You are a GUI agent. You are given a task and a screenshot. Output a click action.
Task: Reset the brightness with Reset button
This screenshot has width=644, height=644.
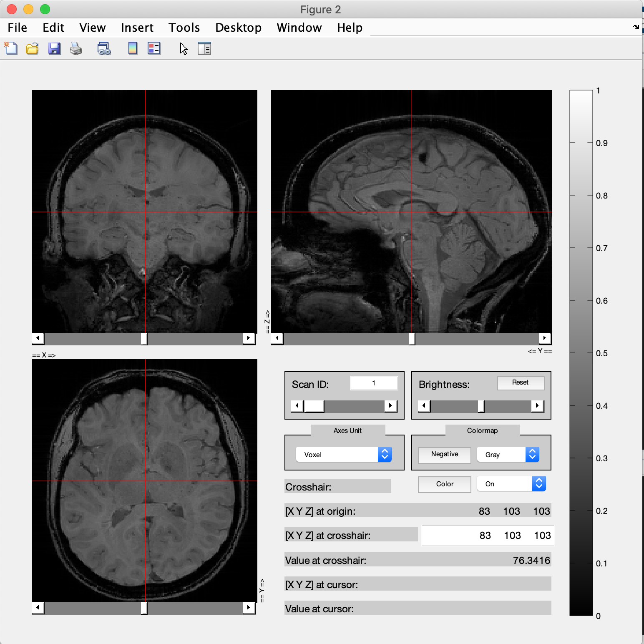tap(521, 382)
